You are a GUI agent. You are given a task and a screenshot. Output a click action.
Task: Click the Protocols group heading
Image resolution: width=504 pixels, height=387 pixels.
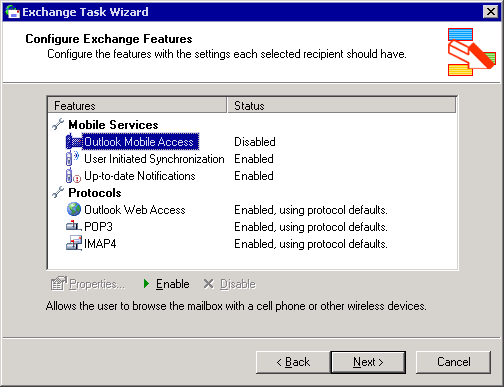pos(95,193)
